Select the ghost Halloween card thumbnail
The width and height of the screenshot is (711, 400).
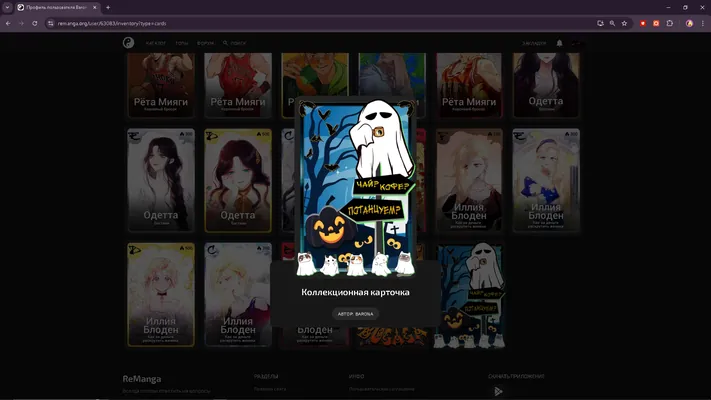click(x=469, y=295)
